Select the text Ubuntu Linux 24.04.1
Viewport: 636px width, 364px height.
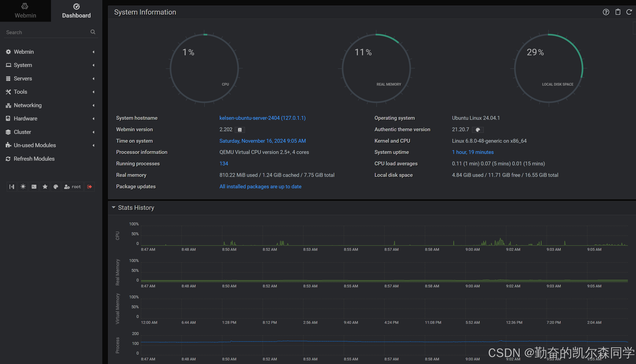pos(476,118)
